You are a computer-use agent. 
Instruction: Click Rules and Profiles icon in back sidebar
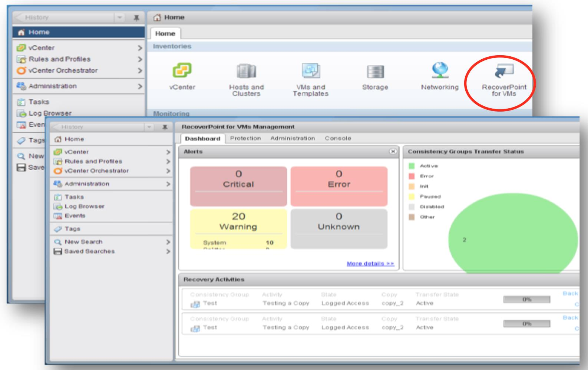coord(22,59)
